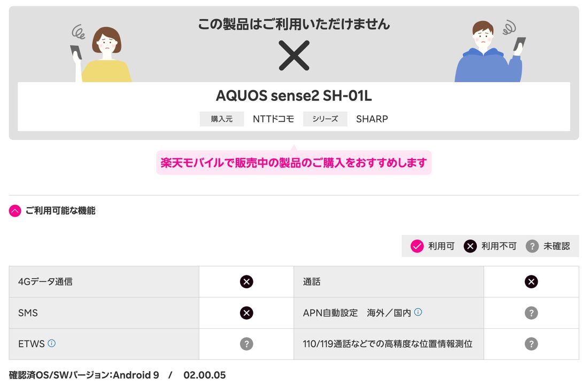Click the 購入元 label badge
This screenshot has height=386, width=588.
tap(221, 119)
